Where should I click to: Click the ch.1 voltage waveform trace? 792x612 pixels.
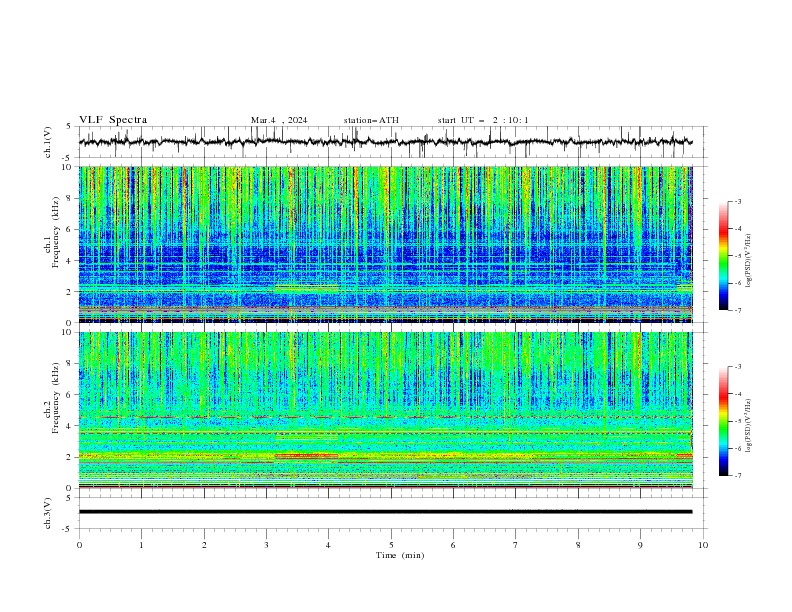point(385,142)
